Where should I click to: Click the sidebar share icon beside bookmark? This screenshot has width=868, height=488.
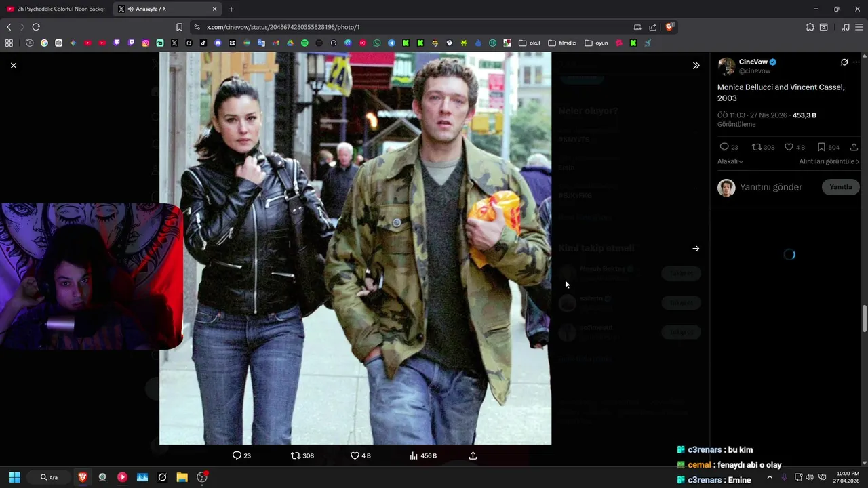(854, 147)
